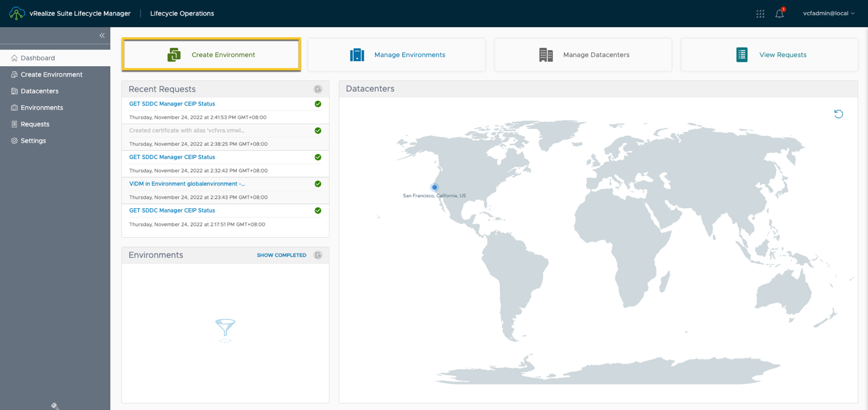Go to Datacenters in the sidebar
868x410 pixels.
(x=55, y=91)
